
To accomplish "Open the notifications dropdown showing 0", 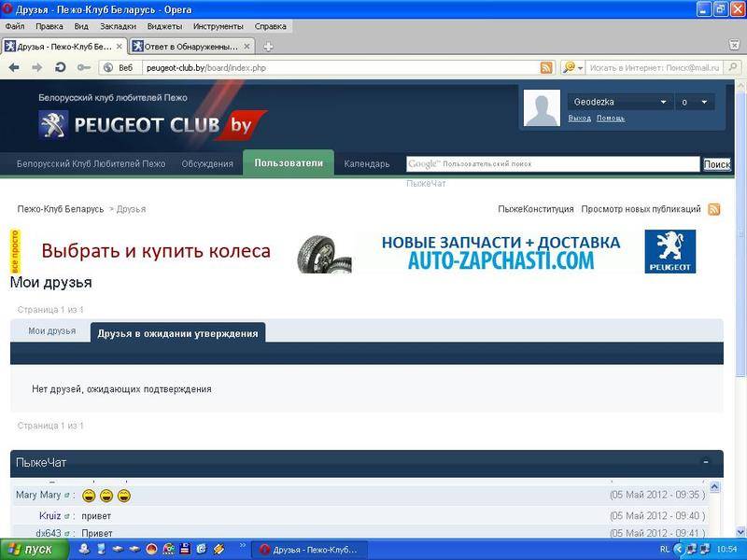I will point(703,102).
